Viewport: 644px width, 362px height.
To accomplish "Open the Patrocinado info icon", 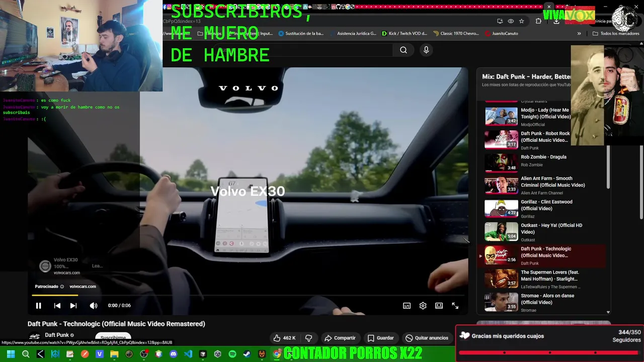I will pyautogui.click(x=62, y=287).
